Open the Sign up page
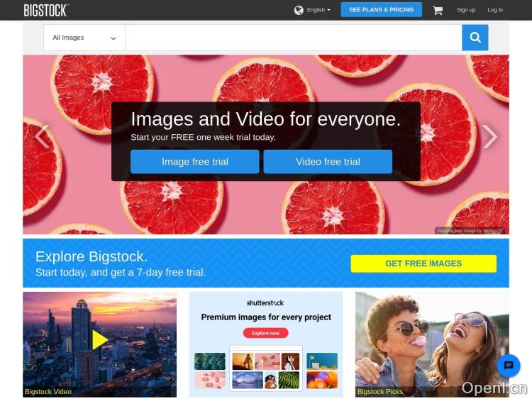Screen dimensions: 532x399 click(x=466, y=10)
